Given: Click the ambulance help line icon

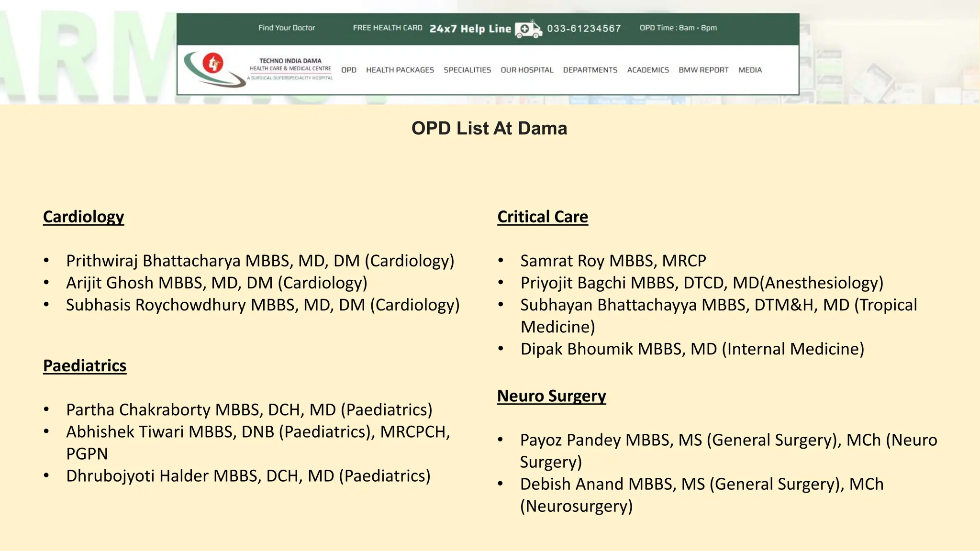Looking at the screenshot, I should pos(528,29).
